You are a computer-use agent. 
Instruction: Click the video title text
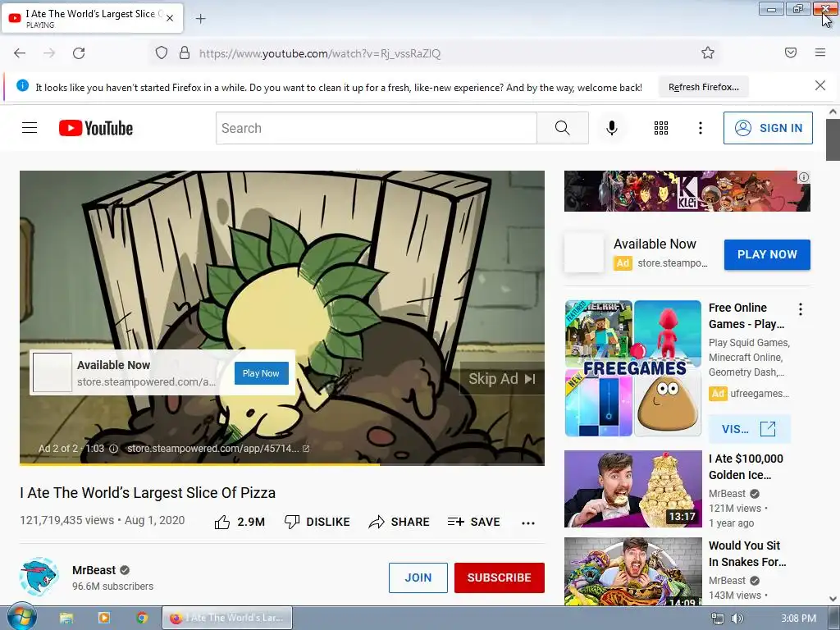148,493
